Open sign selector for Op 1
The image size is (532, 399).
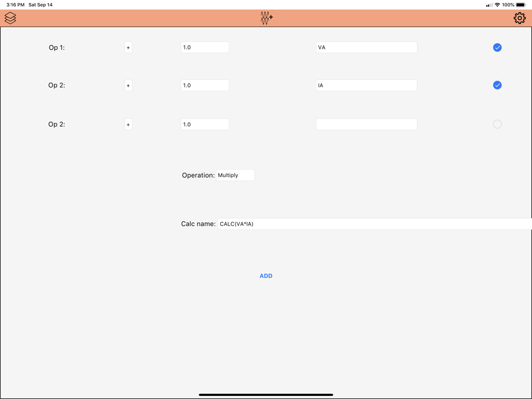[128, 47]
